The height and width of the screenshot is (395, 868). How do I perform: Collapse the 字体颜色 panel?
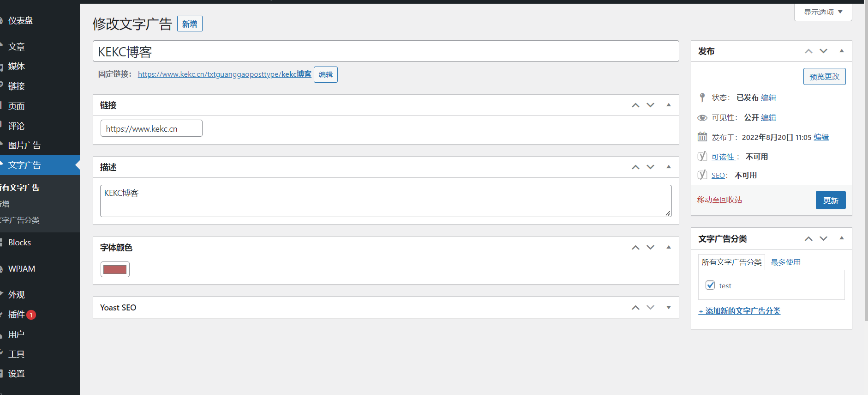(x=668, y=248)
